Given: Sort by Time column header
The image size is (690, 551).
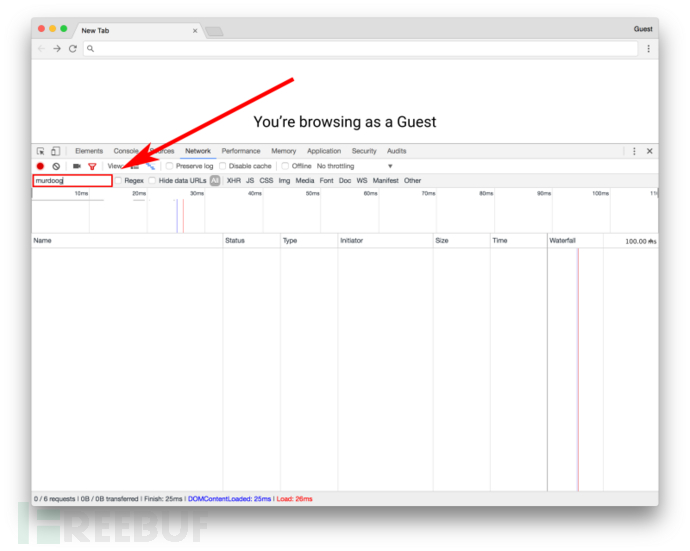Looking at the screenshot, I should [x=519, y=241].
